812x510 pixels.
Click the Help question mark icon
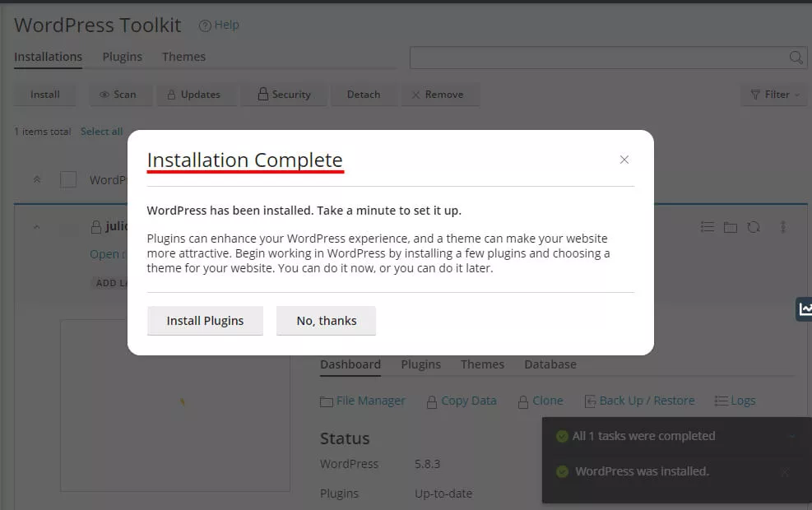(x=205, y=25)
